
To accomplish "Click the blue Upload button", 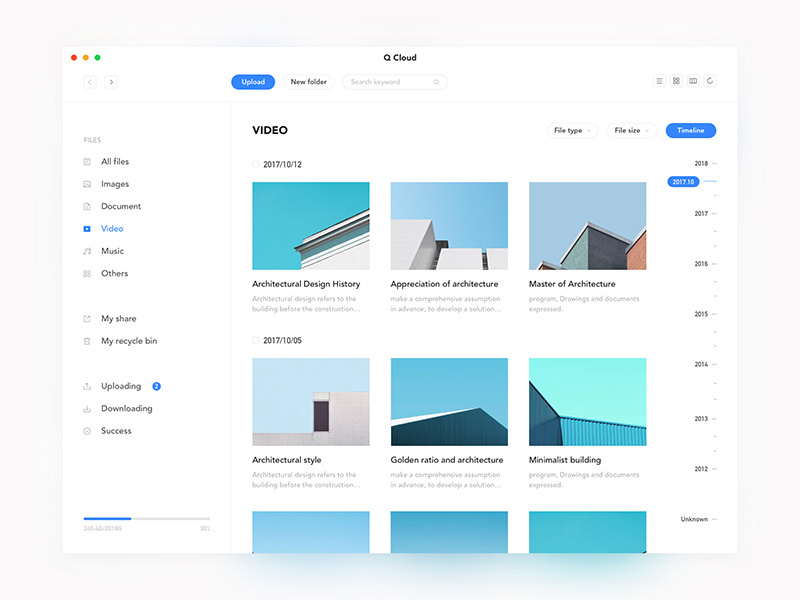I will tap(253, 82).
